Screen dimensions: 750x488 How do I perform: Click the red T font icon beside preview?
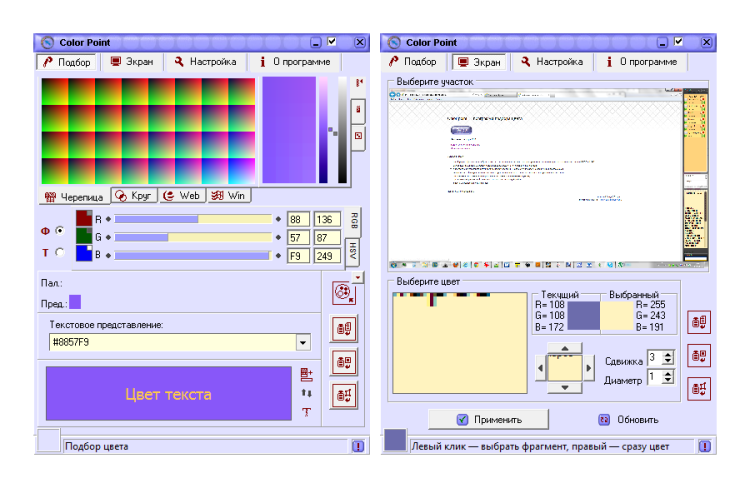(307, 412)
